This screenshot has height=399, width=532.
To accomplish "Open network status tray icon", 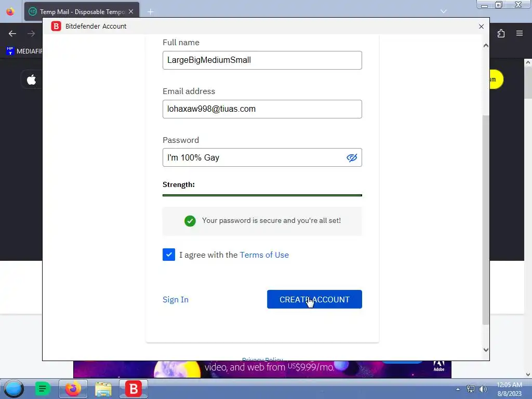I will [x=471, y=389].
